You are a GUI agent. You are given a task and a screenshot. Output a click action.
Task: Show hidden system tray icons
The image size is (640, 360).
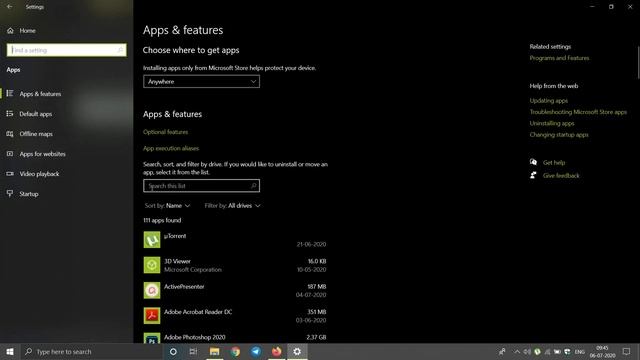[x=517, y=351]
